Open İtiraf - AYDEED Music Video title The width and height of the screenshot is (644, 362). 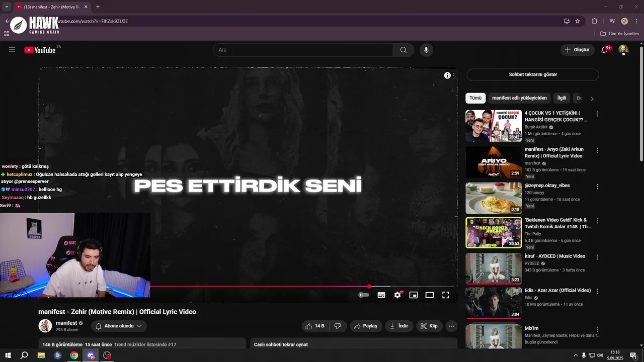[x=555, y=256]
